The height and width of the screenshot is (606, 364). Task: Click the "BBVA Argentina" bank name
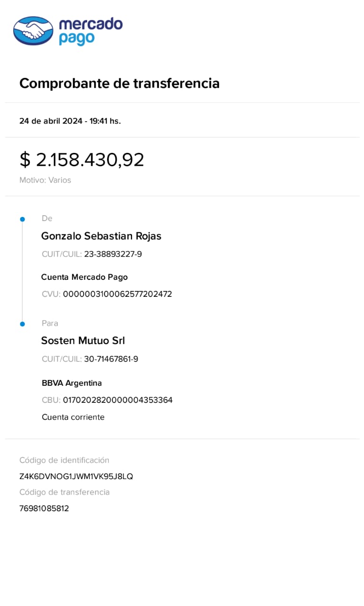pos(71,383)
